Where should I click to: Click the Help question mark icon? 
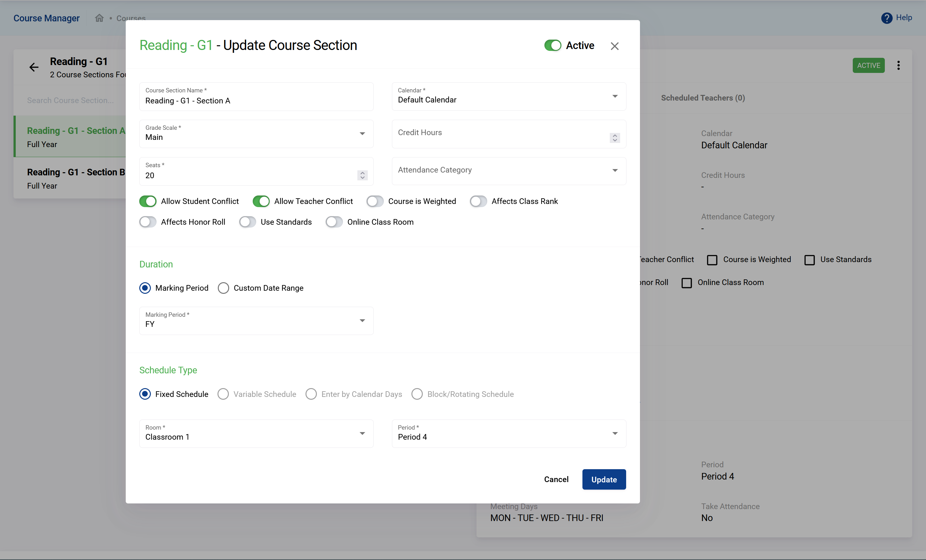886,18
